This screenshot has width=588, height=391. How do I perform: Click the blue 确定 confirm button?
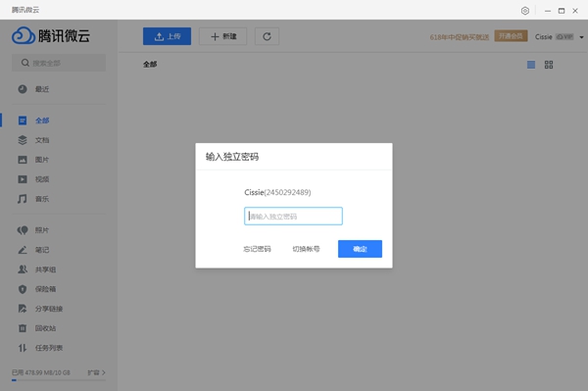(360, 249)
